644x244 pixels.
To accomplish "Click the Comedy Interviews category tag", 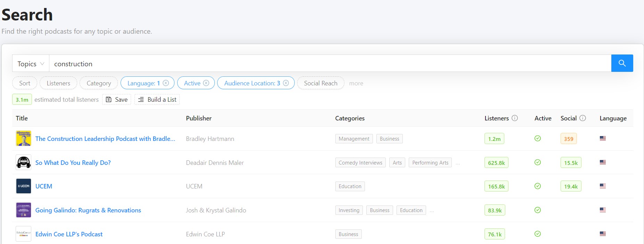I will tap(360, 162).
